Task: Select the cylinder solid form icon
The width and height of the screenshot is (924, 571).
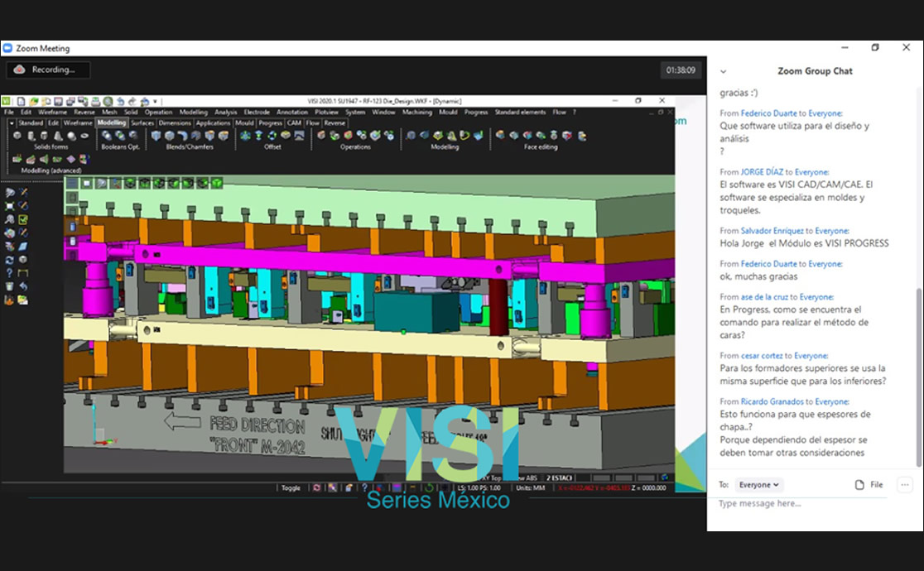Action: click(31, 136)
